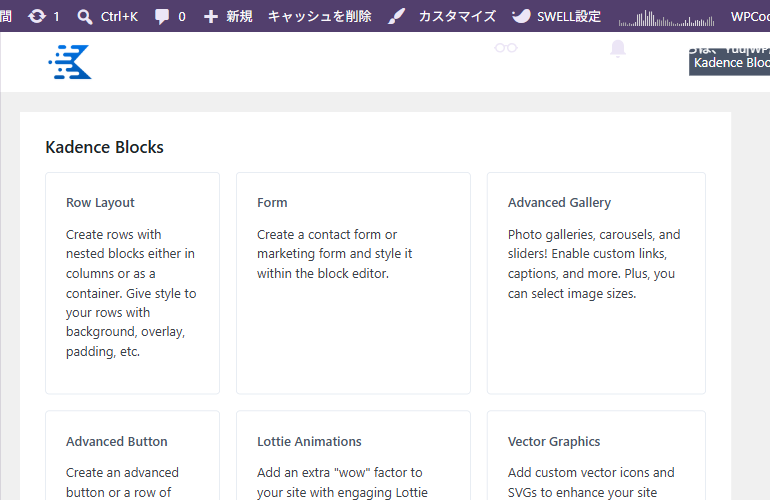Select the Form block card
This screenshot has height=500, width=770.
click(354, 283)
